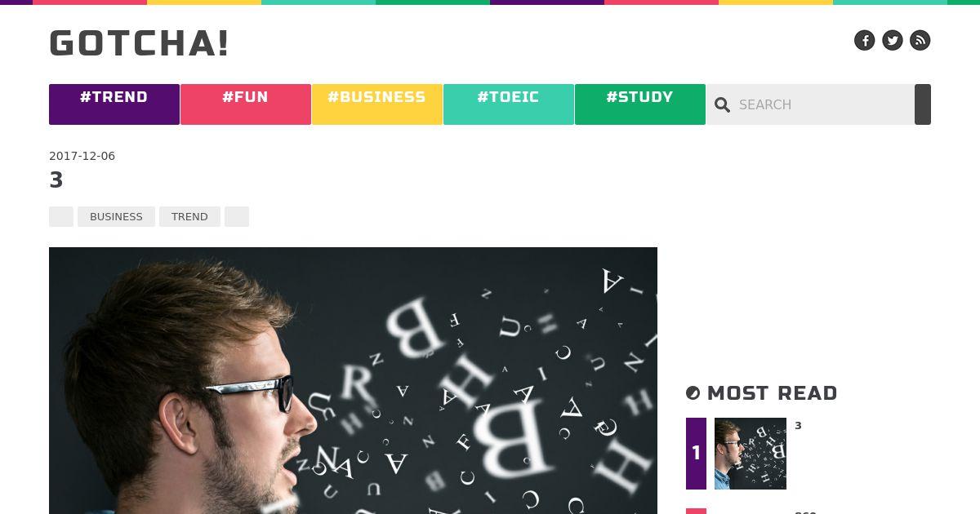
Task: Click the magnifying glass search icon
Action: 722,104
